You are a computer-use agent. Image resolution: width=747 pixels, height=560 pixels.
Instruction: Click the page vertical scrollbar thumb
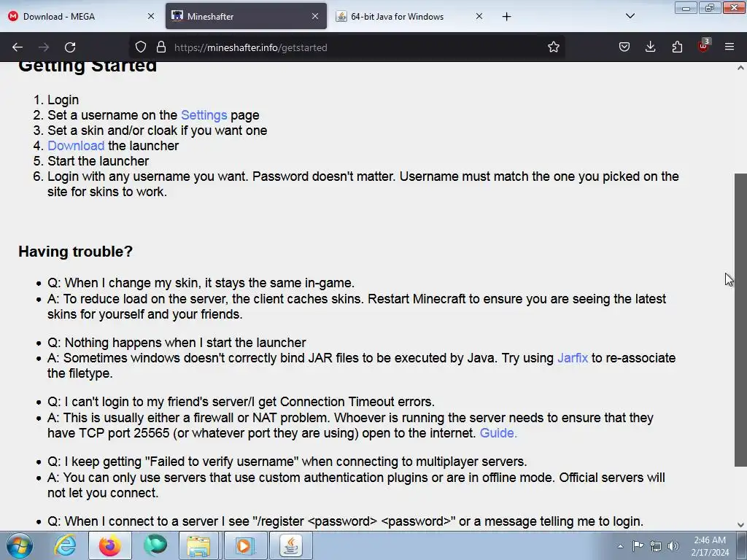pos(740,320)
